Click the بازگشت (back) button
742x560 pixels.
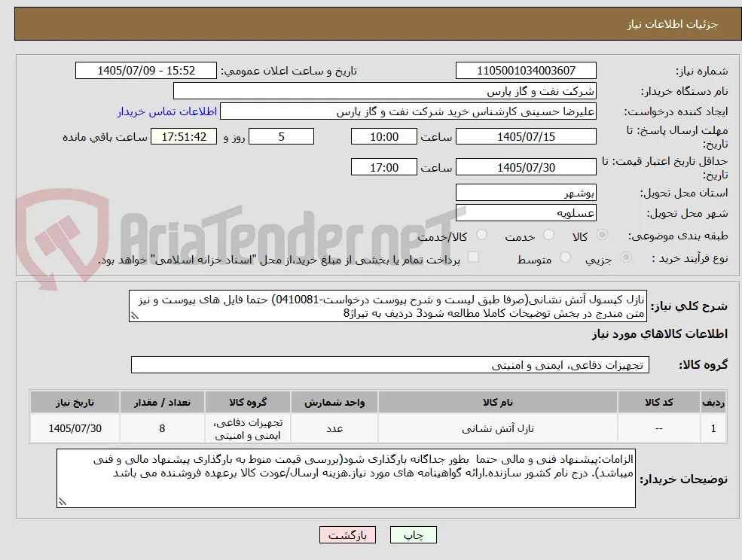click(x=347, y=535)
